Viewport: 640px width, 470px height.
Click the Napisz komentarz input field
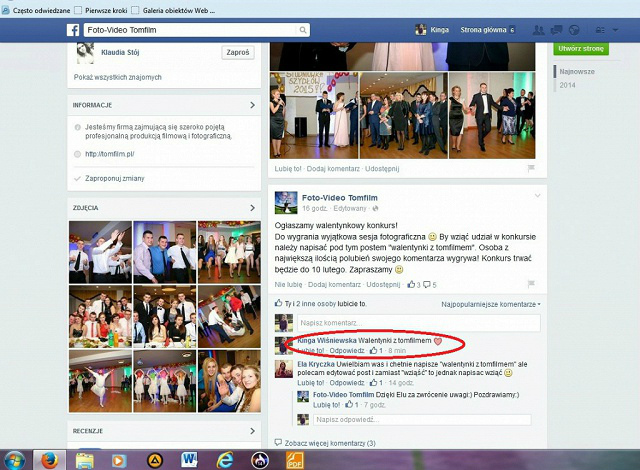pos(419,323)
